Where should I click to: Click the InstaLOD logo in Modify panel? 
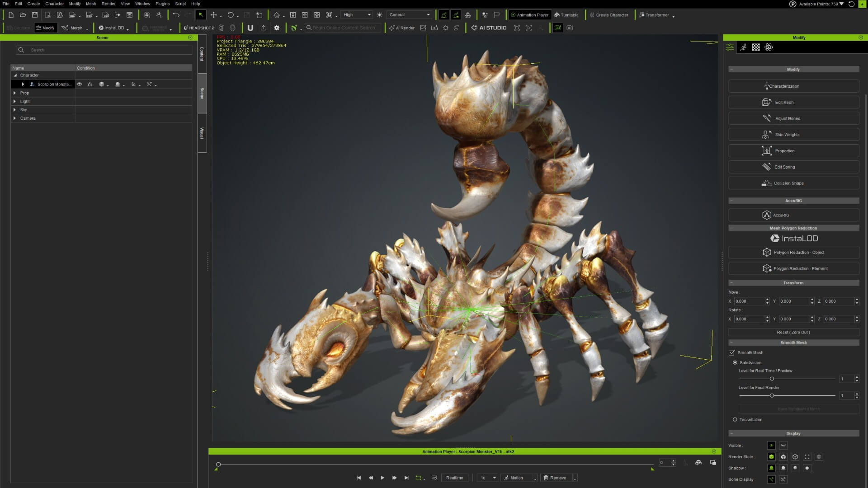coord(793,239)
